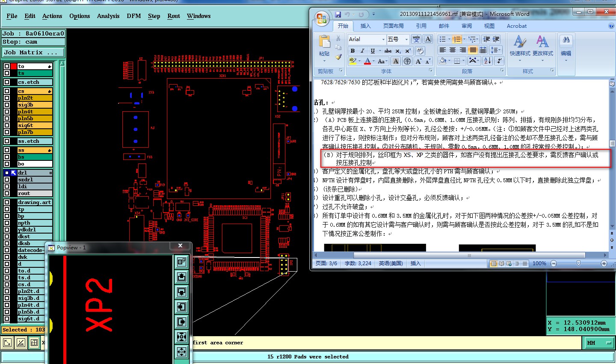Toggle display checkbox for layer drawing.art
This screenshot has height=364, width=616.
(6, 202)
